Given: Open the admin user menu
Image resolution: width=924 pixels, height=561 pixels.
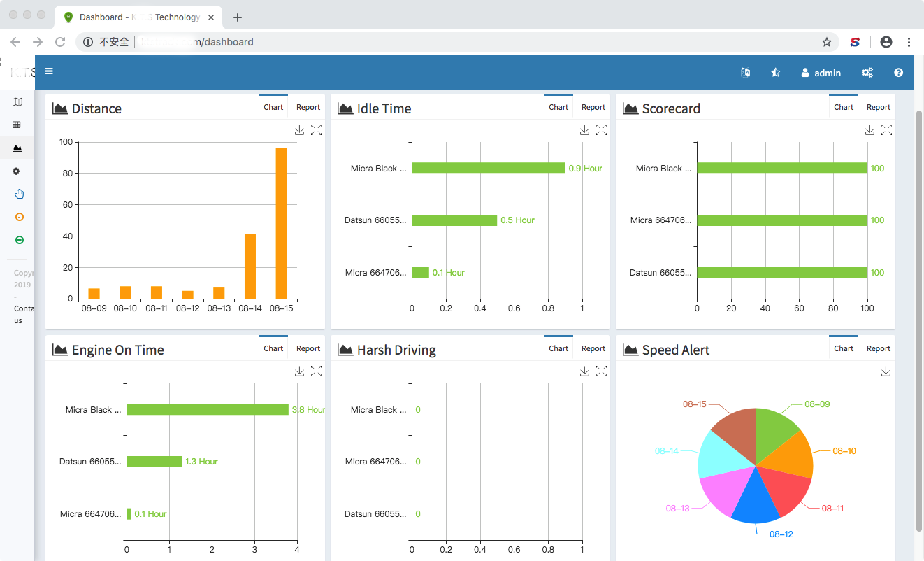Looking at the screenshot, I should pyautogui.click(x=821, y=73).
